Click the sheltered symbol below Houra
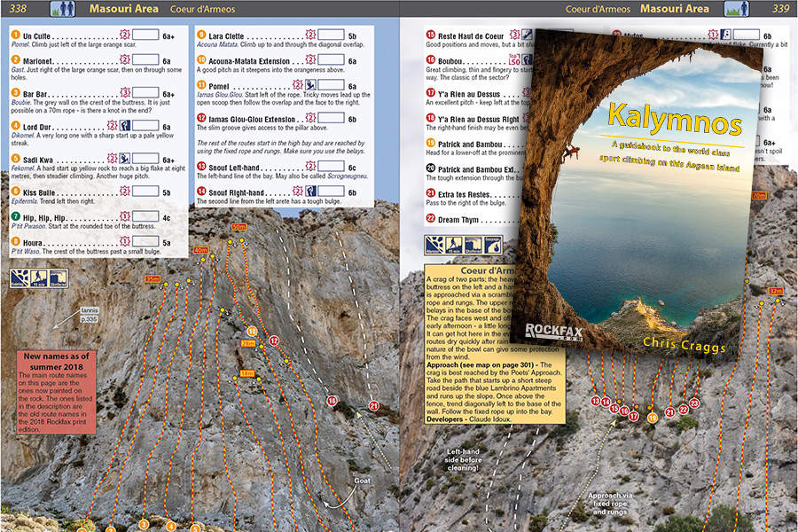Viewport: 798px width, 532px height. tap(59, 278)
